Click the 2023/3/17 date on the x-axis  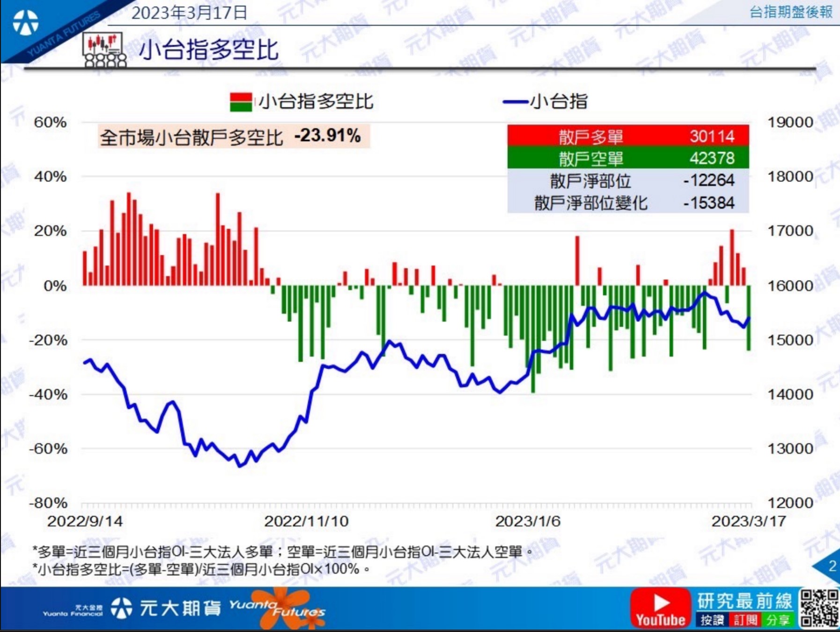click(x=748, y=521)
